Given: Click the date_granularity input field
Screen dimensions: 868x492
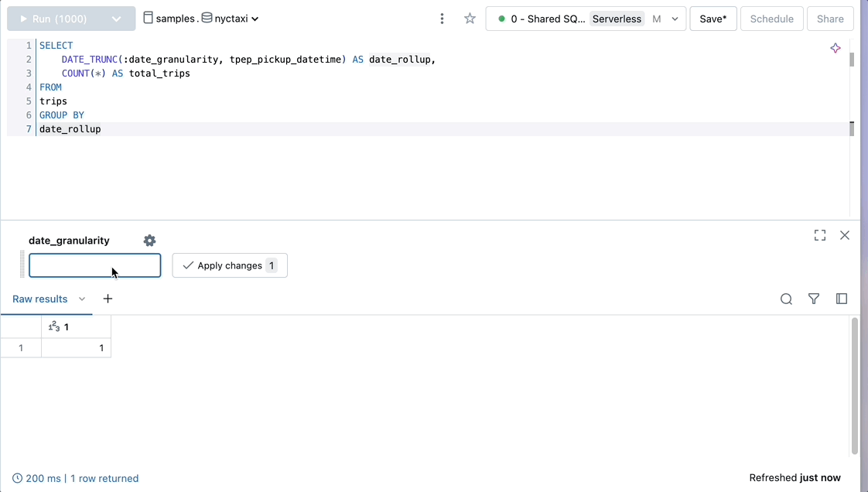Looking at the screenshot, I should coord(94,265).
